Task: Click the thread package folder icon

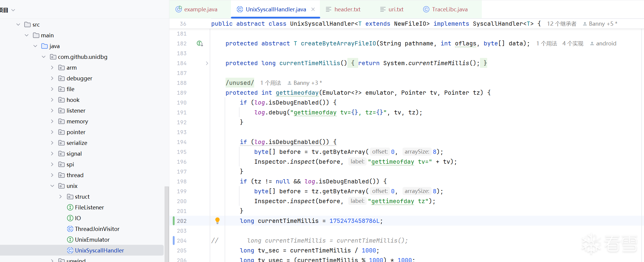Action: click(x=62, y=175)
